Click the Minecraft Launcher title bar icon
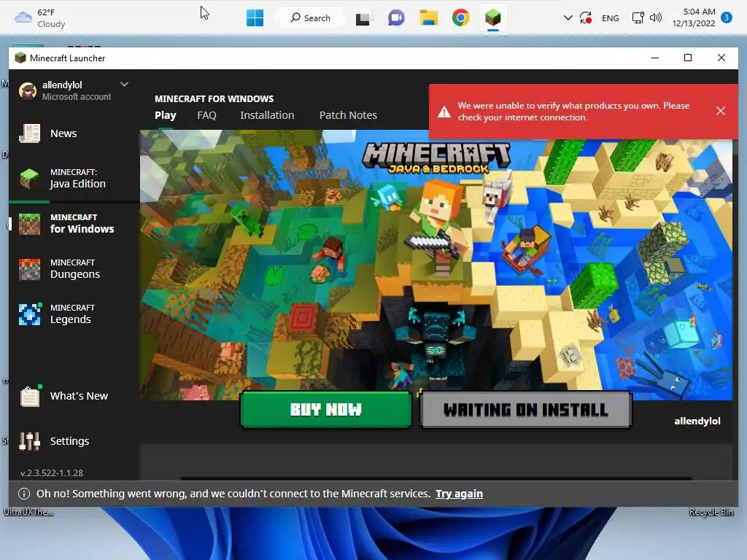 point(20,58)
